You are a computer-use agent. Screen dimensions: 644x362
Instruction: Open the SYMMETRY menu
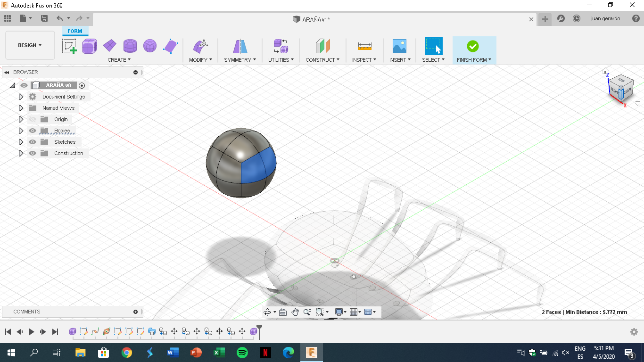[x=239, y=59]
